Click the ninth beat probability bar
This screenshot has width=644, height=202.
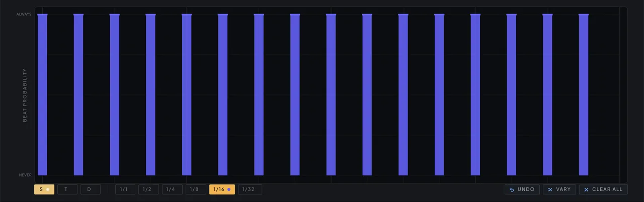(331, 94)
